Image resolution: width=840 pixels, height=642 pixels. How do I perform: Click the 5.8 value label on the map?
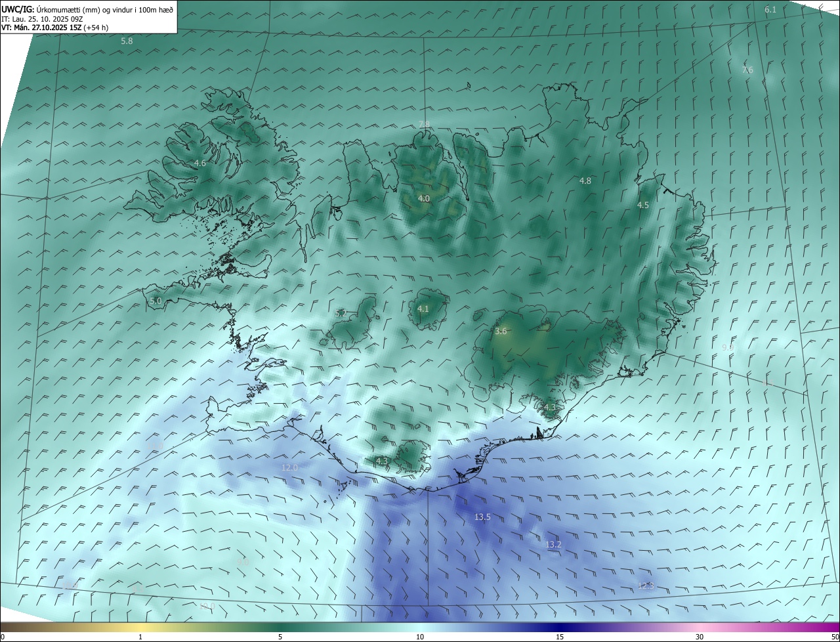point(127,41)
